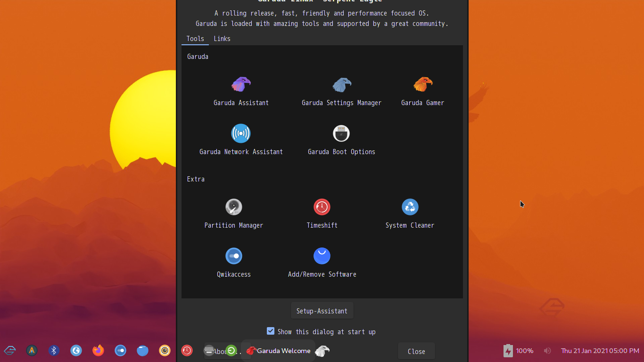The width and height of the screenshot is (644, 362).
Task: Open Qwikaccess icon in taskbar
Action: point(120,350)
